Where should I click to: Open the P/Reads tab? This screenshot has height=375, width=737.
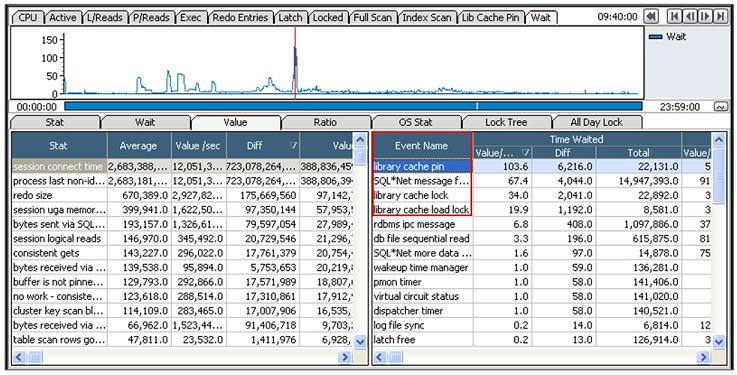coord(151,18)
